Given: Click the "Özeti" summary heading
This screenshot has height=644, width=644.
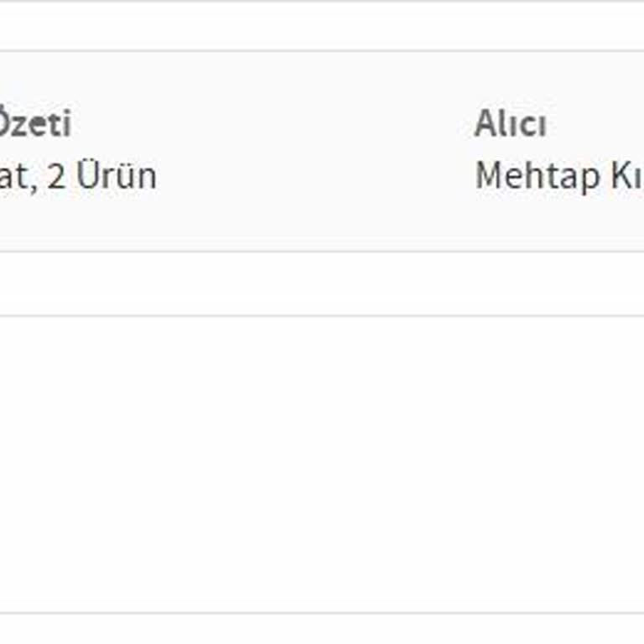Looking at the screenshot, I should coord(34,124).
